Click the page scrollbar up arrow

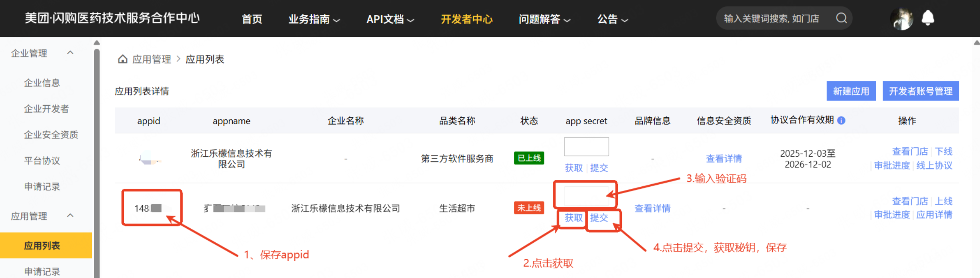click(x=977, y=42)
